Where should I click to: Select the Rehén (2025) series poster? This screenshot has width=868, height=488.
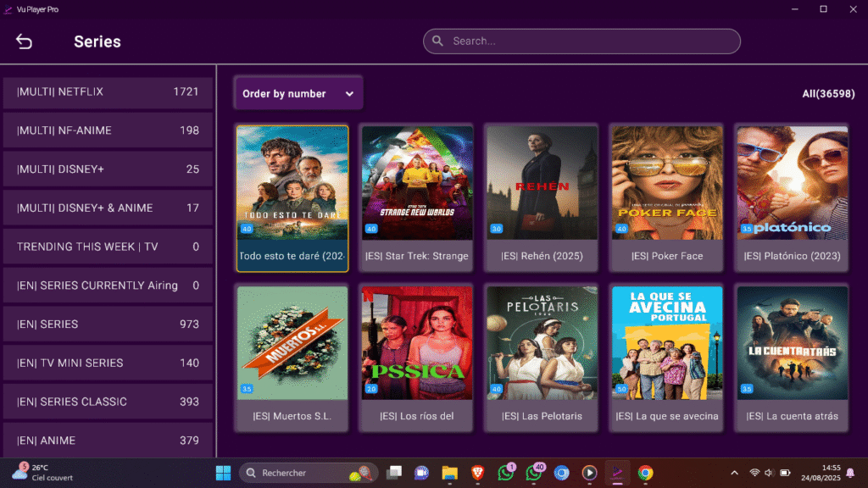(x=542, y=183)
